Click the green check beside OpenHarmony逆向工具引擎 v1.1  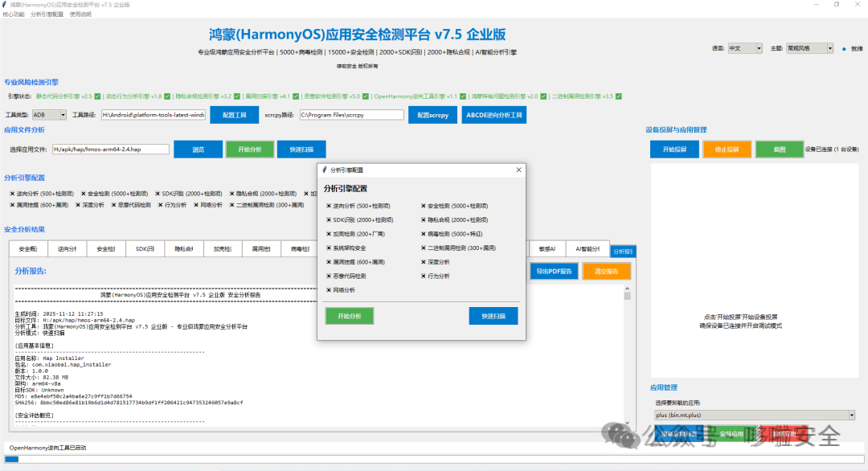463,96
